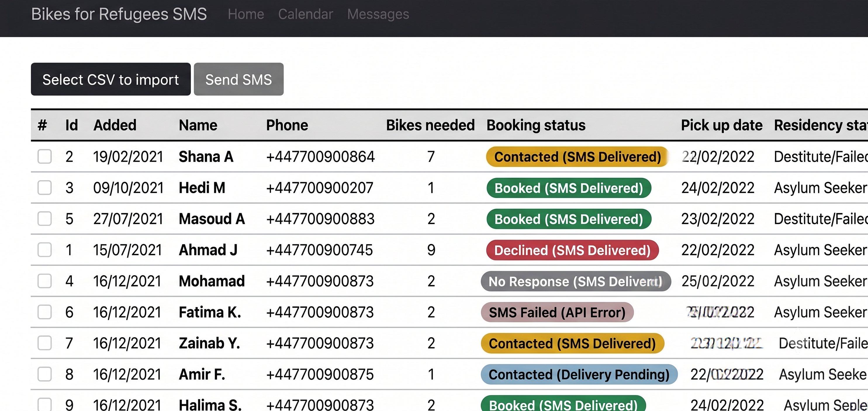Toggle the checkbox for Mohamad
Image resolution: width=868 pixels, height=411 pixels.
click(44, 281)
